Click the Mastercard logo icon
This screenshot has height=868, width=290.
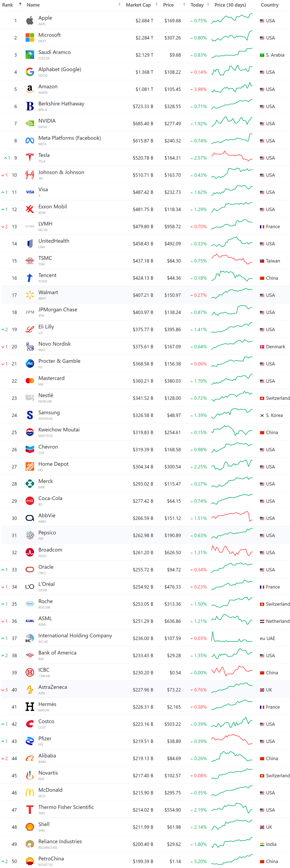click(x=30, y=381)
